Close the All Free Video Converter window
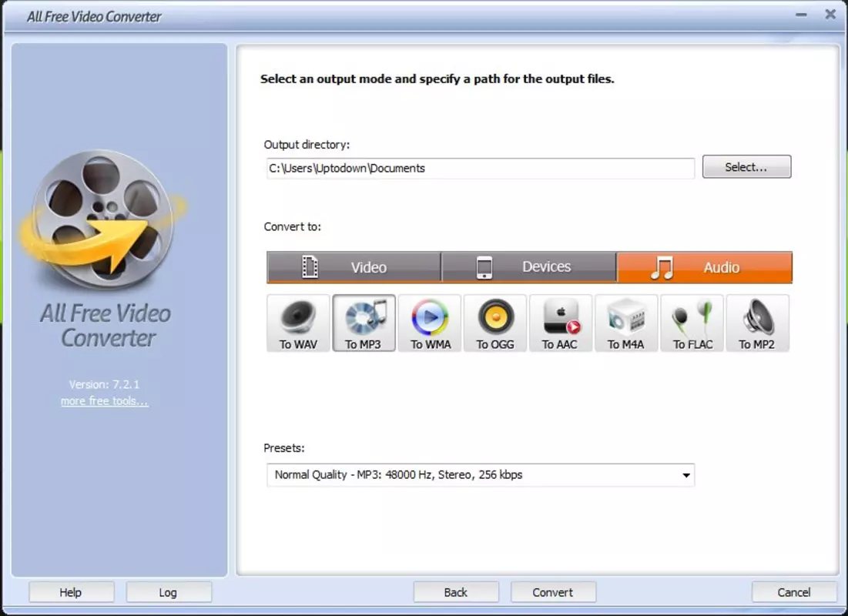The image size is (848, 616). tap(830, 15)
